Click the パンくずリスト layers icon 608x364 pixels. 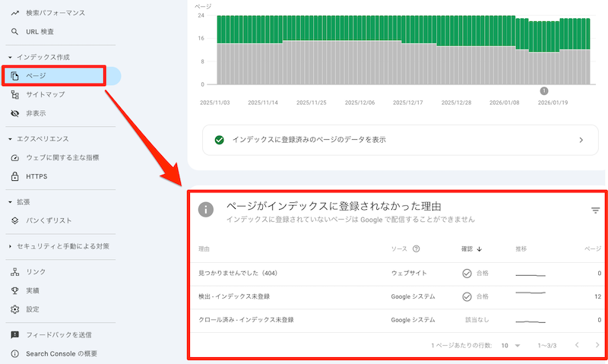click(x=15, y=220)
